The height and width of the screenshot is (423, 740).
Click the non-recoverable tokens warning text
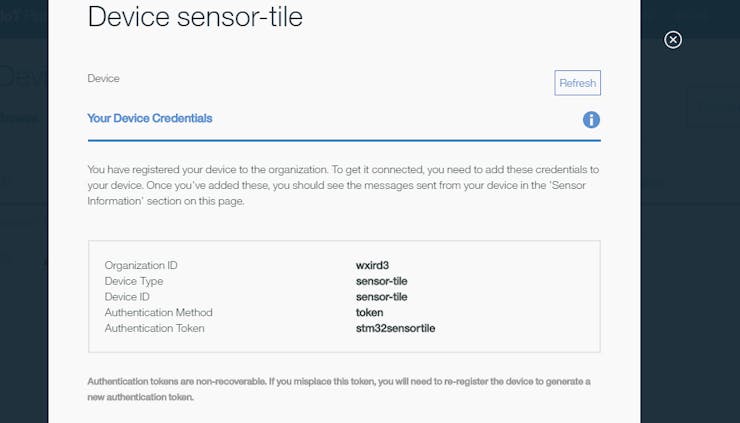pyautogui.click(x=339, y=389)
